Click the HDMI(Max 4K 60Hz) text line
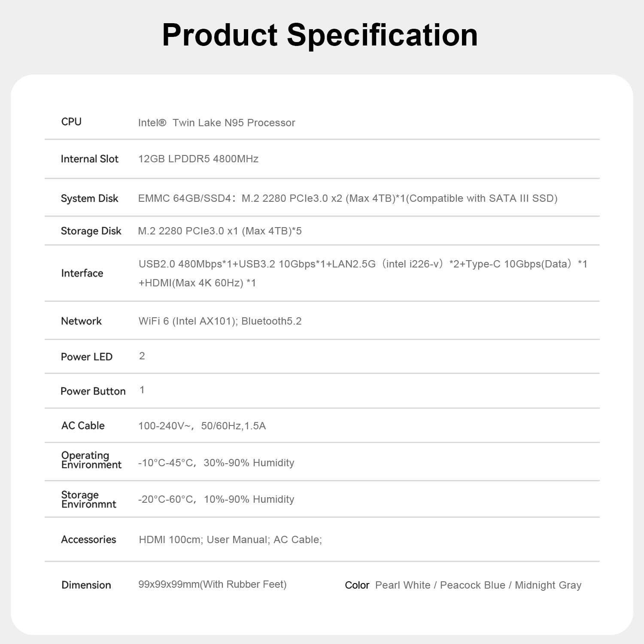Image resolution: width=644 pixels, height=644 pixels. 197,283
